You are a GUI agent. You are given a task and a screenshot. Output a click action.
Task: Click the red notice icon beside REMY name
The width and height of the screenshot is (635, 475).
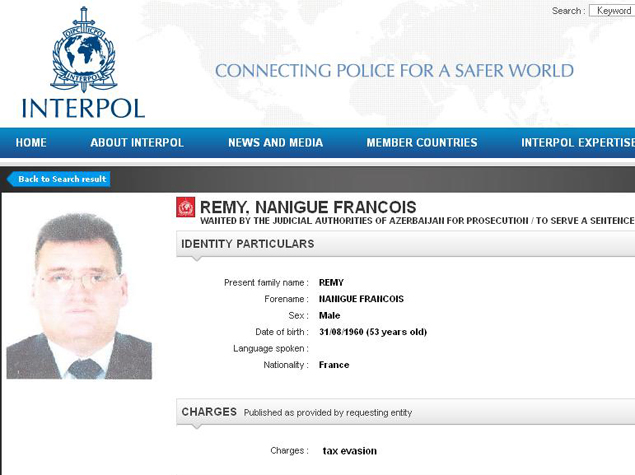click(x=185, y=207)
